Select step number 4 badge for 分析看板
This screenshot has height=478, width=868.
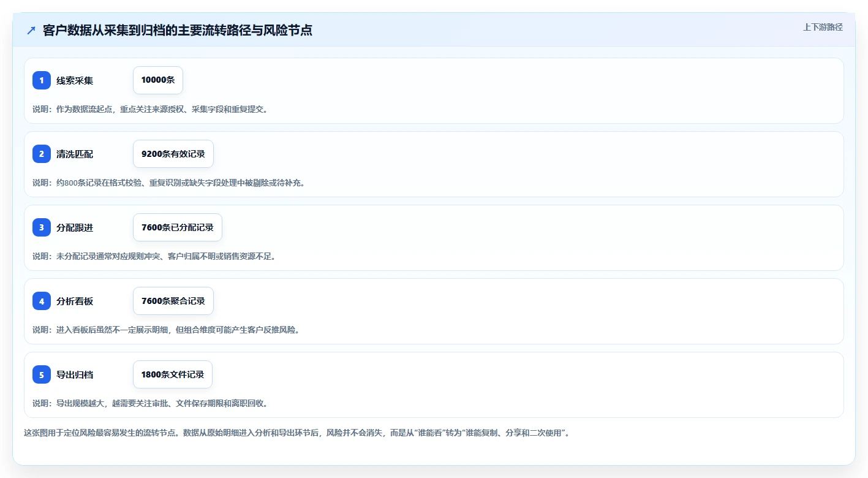pyautogui.click(x=42, y=301)
